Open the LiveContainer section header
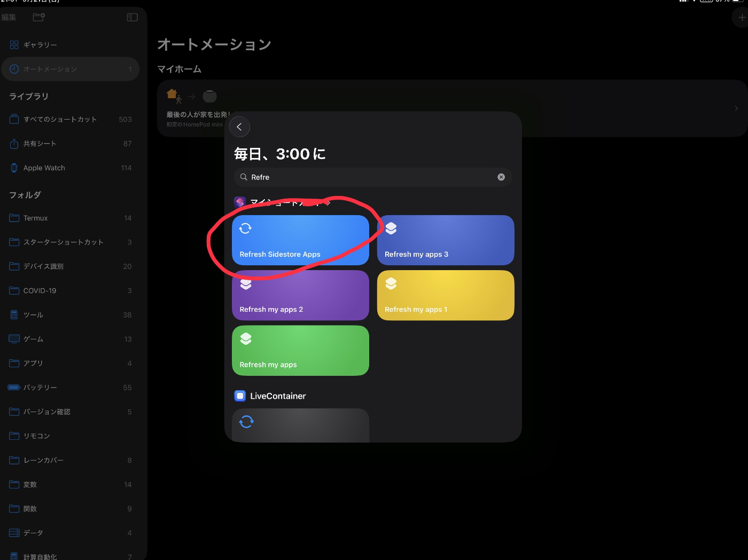 click(x=278, y=396)
